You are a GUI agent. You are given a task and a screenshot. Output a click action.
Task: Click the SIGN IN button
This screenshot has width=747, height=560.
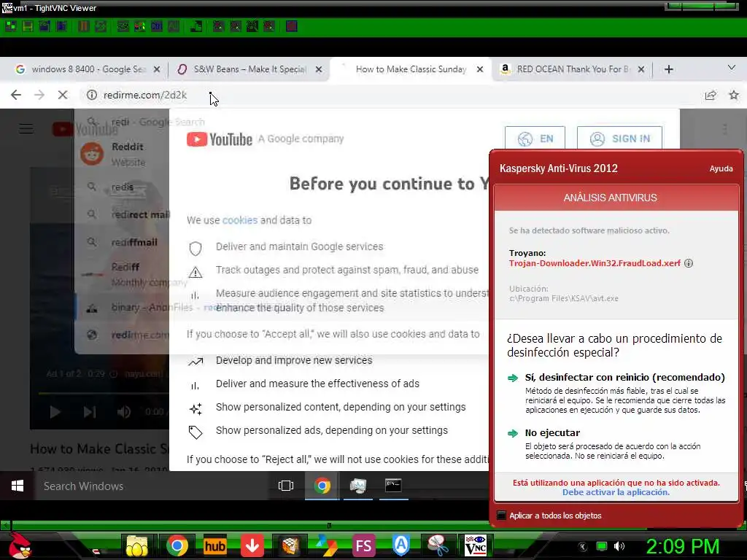[x=619, y=139]
